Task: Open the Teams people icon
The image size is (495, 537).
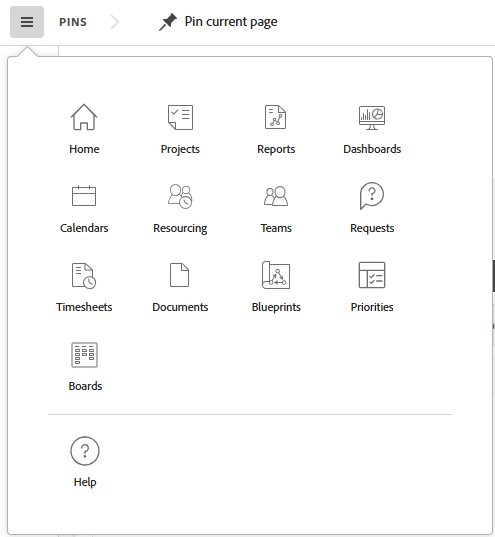Action: pyautogui.click(x=276, y=196)
